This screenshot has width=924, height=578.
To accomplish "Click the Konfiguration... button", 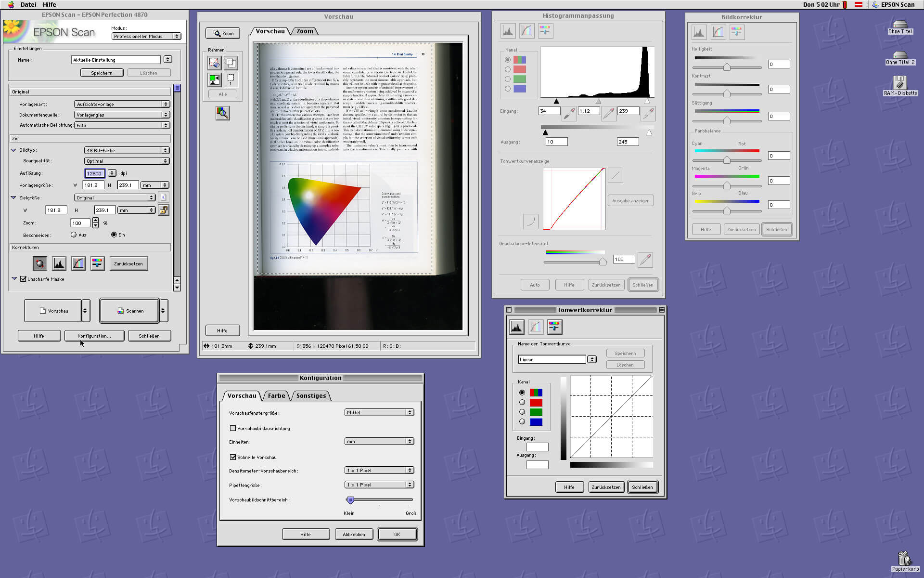I will (x=94, y=336).
